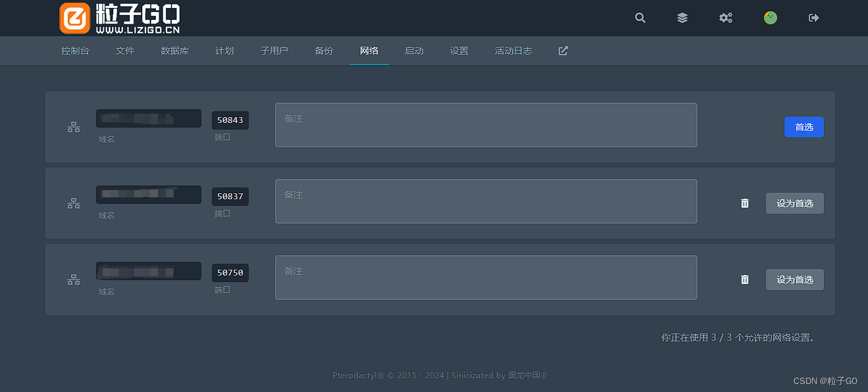Open the 活动日志 tab

(513, 51)
